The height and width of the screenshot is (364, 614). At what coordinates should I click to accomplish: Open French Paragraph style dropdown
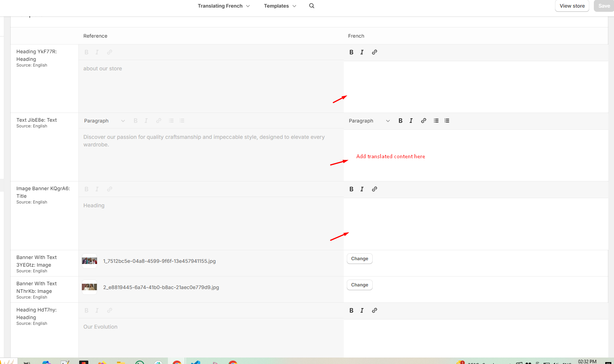point(369,121)
